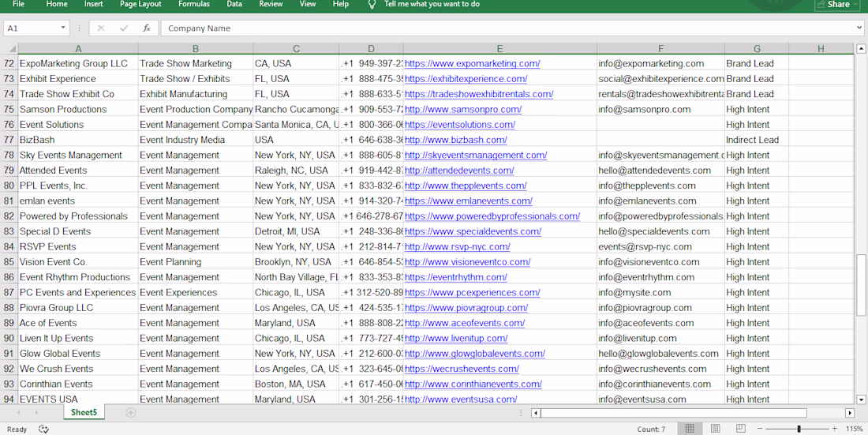This screenshot has height=435, width=868.
Task: Open the eventsusa.com hyperlink
Action: [x=461, y=399]
